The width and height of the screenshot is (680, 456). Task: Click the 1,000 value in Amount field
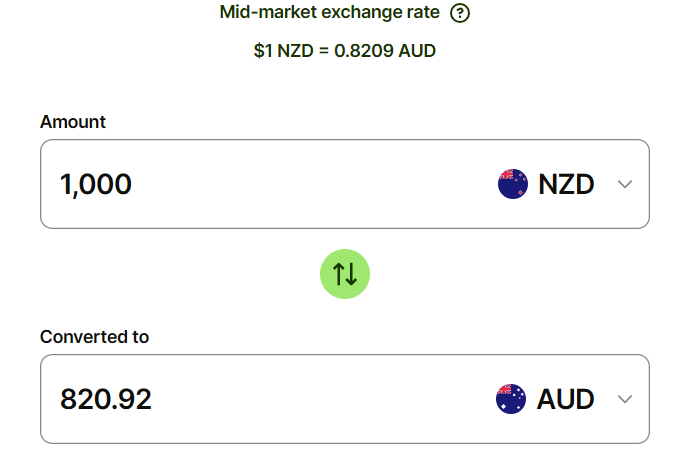click(96, 184)
